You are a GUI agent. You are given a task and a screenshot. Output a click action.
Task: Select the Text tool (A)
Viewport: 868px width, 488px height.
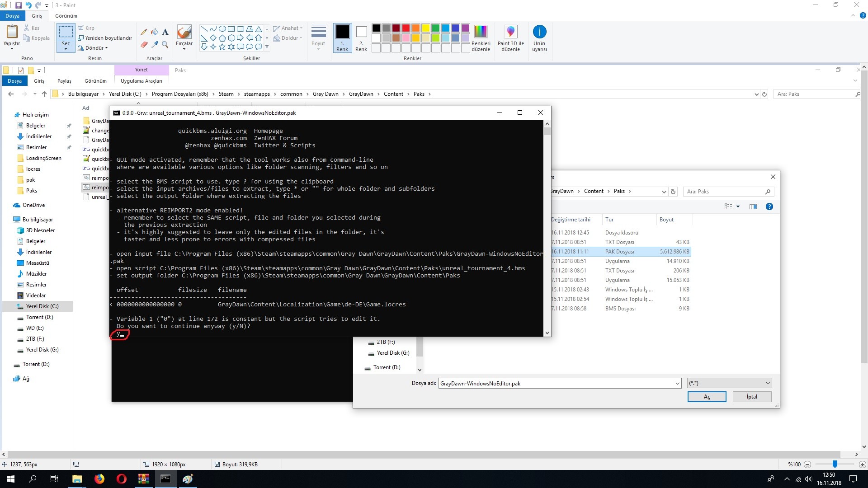pos(165,32)
